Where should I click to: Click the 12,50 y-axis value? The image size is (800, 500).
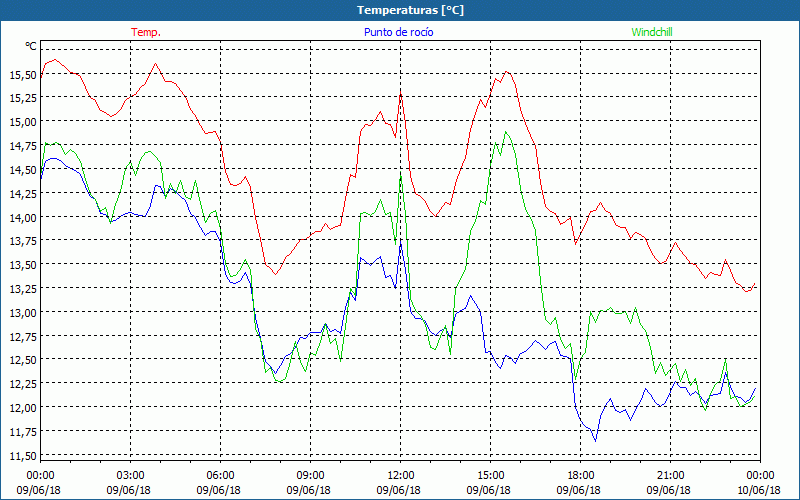[23, 360]
